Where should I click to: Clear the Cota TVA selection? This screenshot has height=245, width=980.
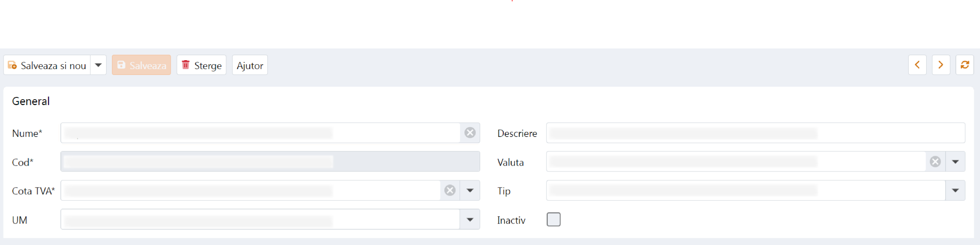point(450,191)
